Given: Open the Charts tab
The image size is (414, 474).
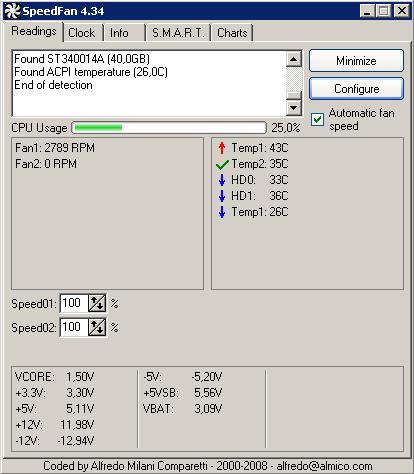Looking at the screenshot, I should 232,33.
